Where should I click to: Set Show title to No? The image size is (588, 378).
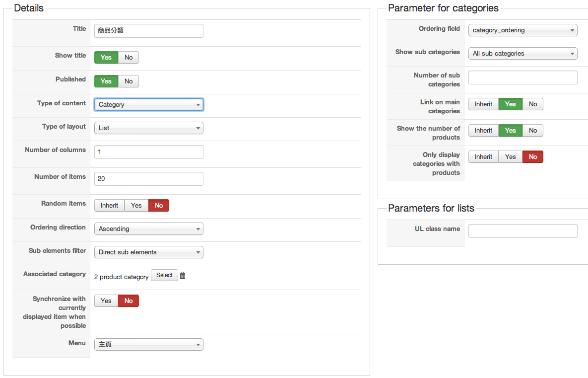pyautogui.click(x=129, y=58)
